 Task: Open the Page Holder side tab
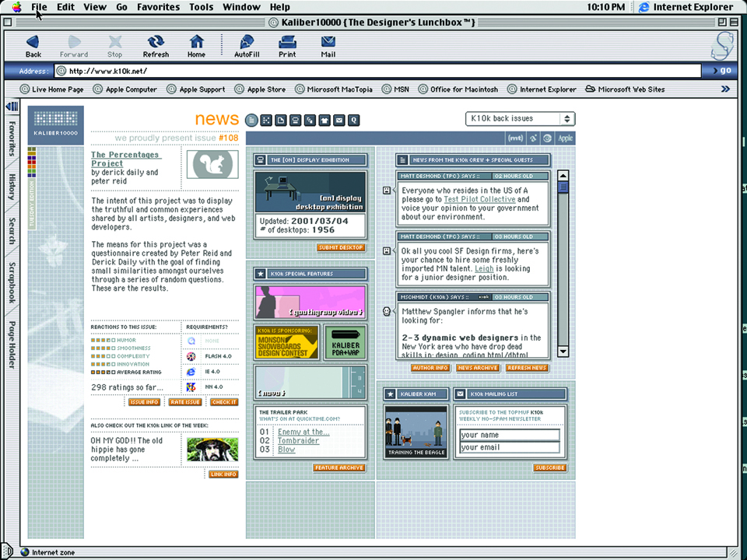12,345
